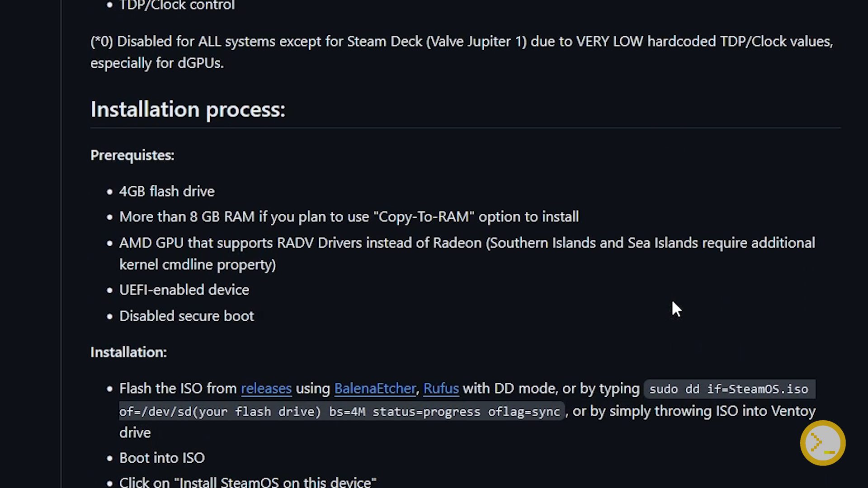Image resolution: width=868 pixels, height=488 pixels.
Task: Click the (*0) Disabled for ALL systems note
Action: tap(461, 42)
